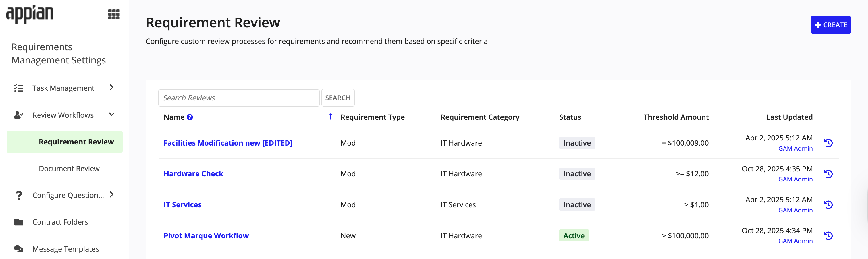View history for Hardware Check row
The height and width of the screenshot is (259, 868).
pos(828,174)
